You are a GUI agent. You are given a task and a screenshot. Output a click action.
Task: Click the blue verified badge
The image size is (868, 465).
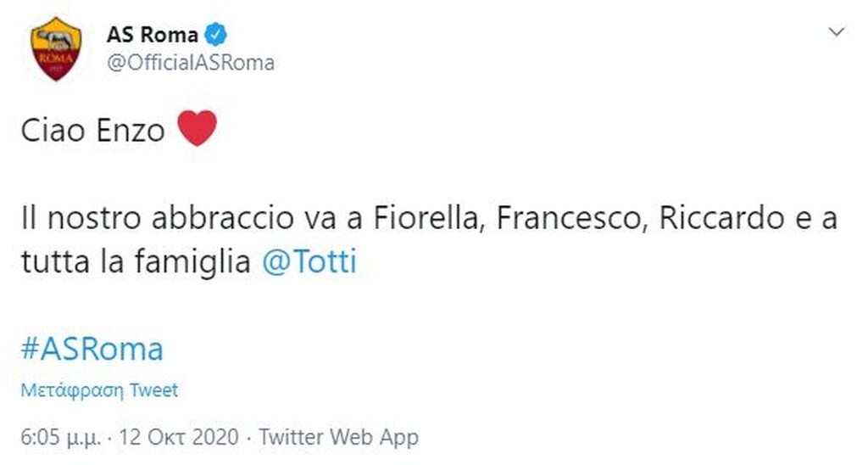pos(215,35)
